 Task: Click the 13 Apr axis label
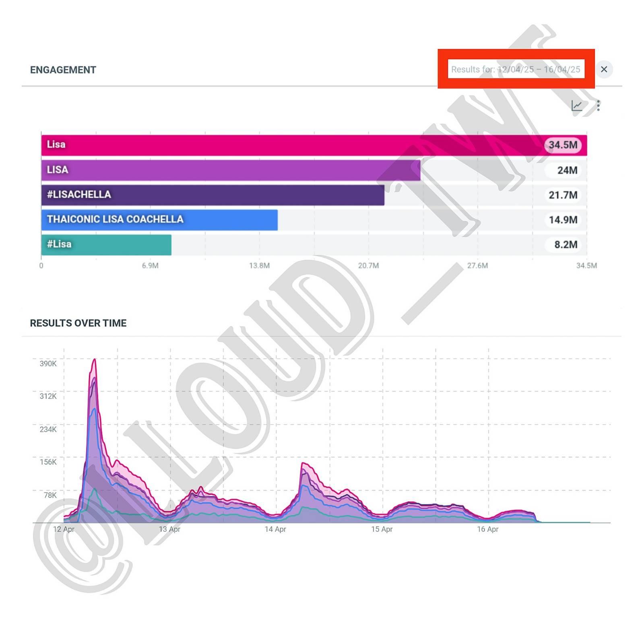click(x=169, y=529)
